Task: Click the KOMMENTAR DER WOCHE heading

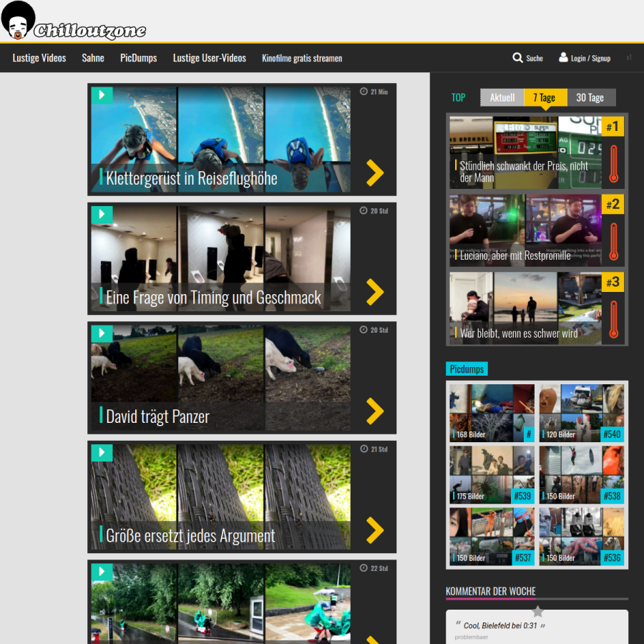Action: [491, 592]
